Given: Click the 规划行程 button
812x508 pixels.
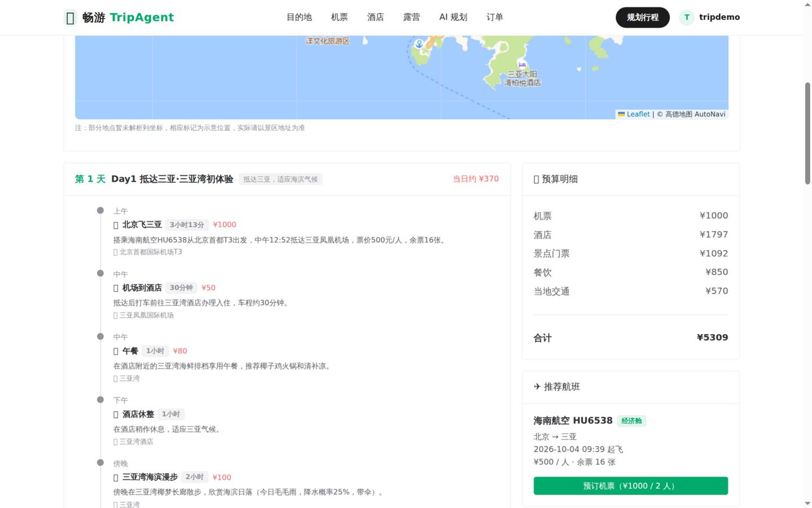Looking at the screenshot, I should coord(643,17).
